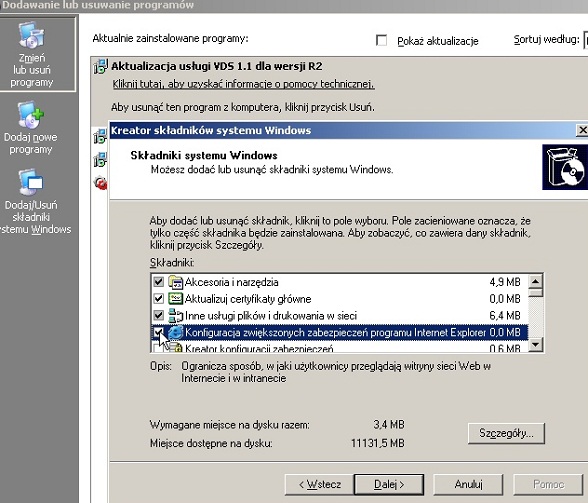Click the component list scrollbar thumb
The width and height of the screenshot is (588, 503).
click(536, 293)
